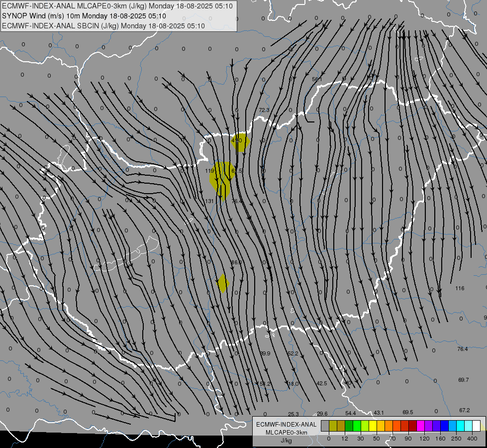The image size is (487, 448).
Task: Click the legend tick label 120
Action: click(424, 439)
